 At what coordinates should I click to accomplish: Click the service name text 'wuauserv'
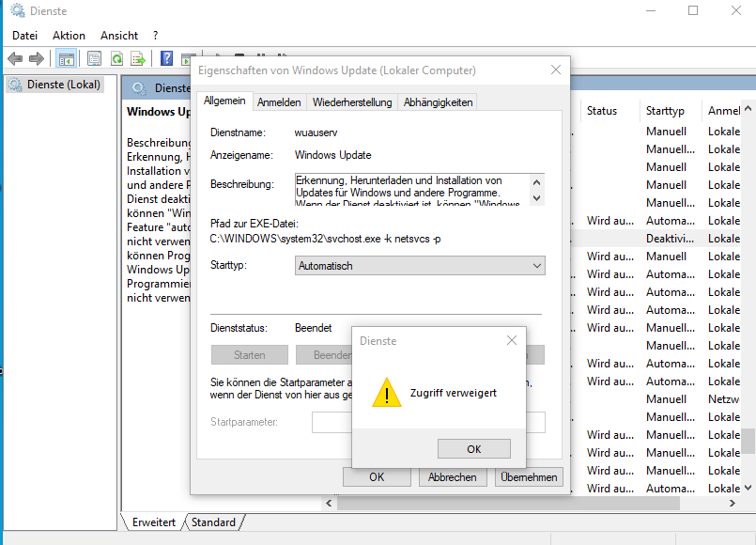tap(316, 132)
